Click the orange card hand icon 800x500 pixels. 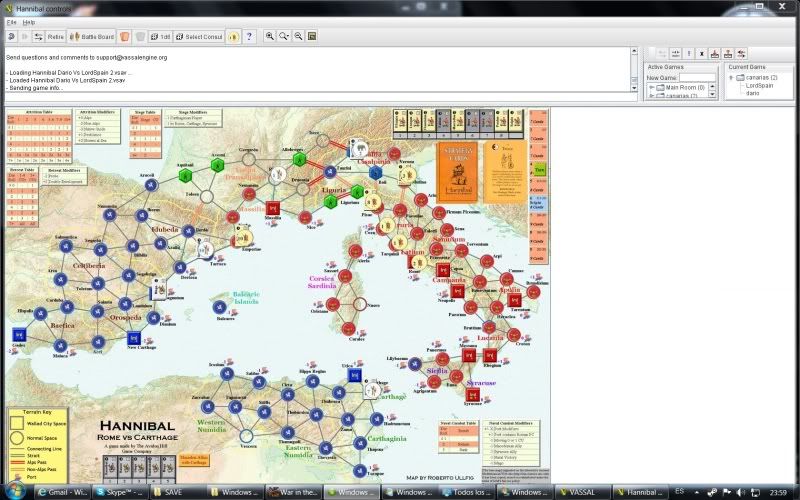pyautogui.click(x=124, y=36)
